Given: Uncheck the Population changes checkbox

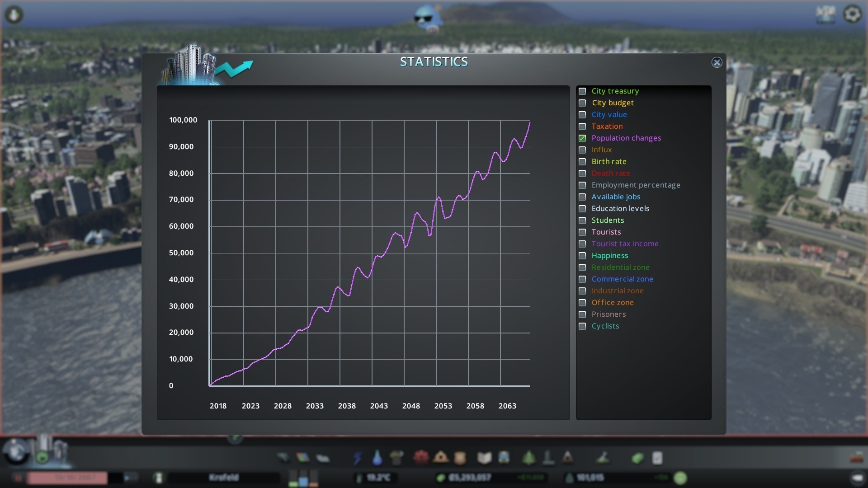Looking at the screenshot, I should [582, 138].
